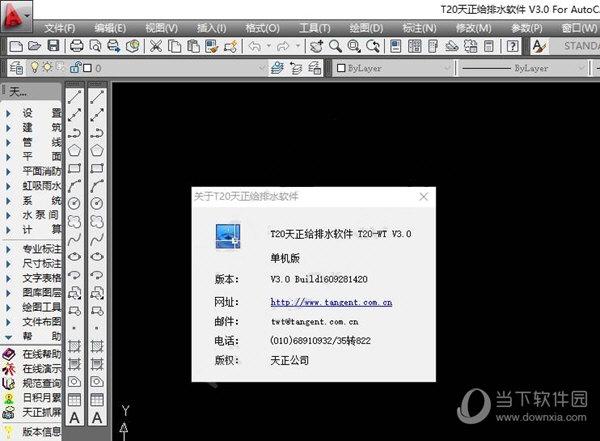
Task: Open the 文件(F) menu
Action: click(x=60, y=26)
